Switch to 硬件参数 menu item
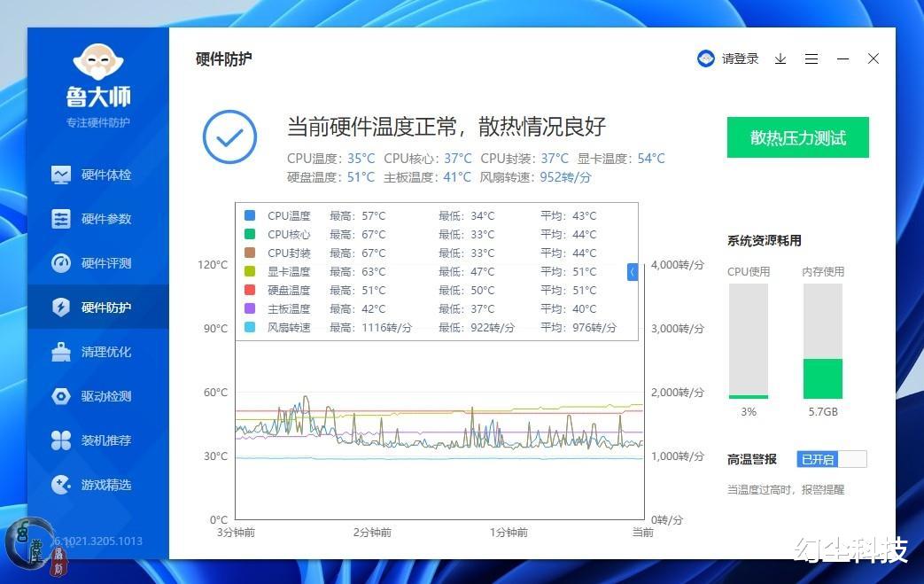924x584 pixels. tap(98, 219)
